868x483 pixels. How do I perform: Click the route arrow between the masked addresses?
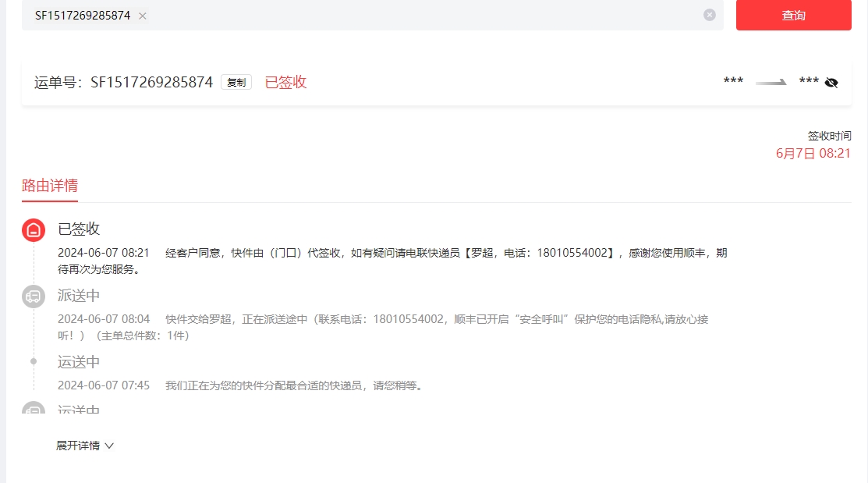[x=771, y=83]
